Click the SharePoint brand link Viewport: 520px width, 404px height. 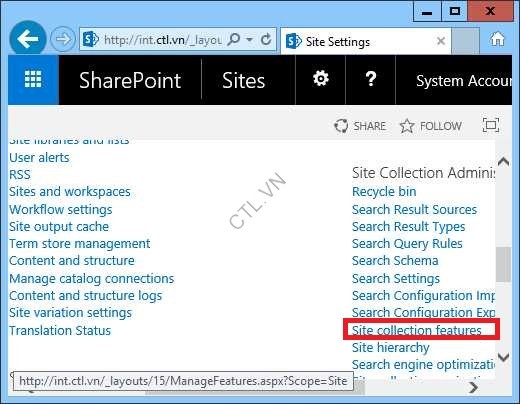130,80
